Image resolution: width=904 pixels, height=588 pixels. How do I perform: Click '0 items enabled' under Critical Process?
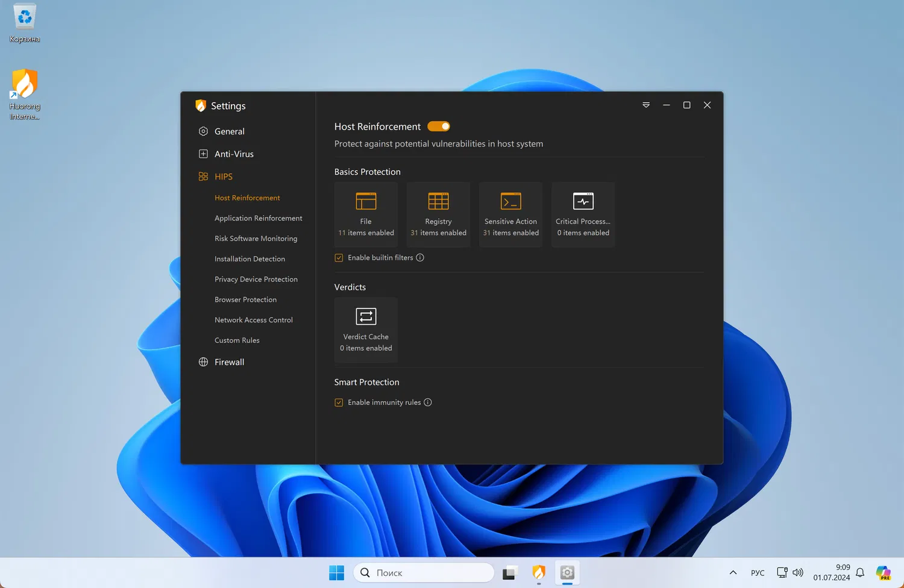pyautogui.click(x=583, y=233)
